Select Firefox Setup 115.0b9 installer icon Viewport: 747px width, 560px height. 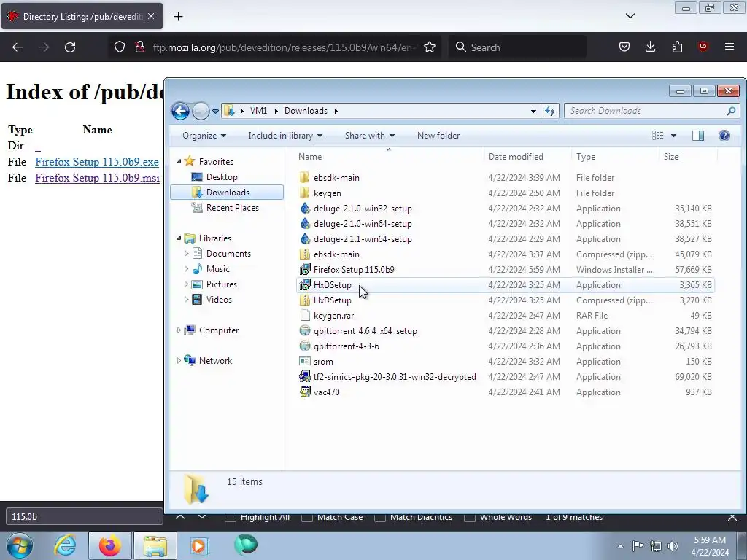(x=305, y=270)
